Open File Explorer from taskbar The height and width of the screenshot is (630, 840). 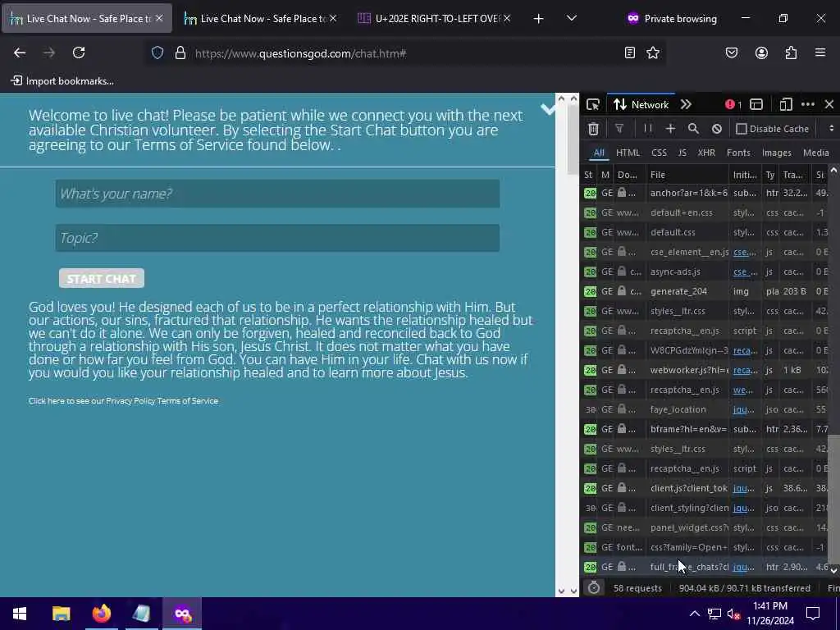pyautogui.click(x=61, y=614)
